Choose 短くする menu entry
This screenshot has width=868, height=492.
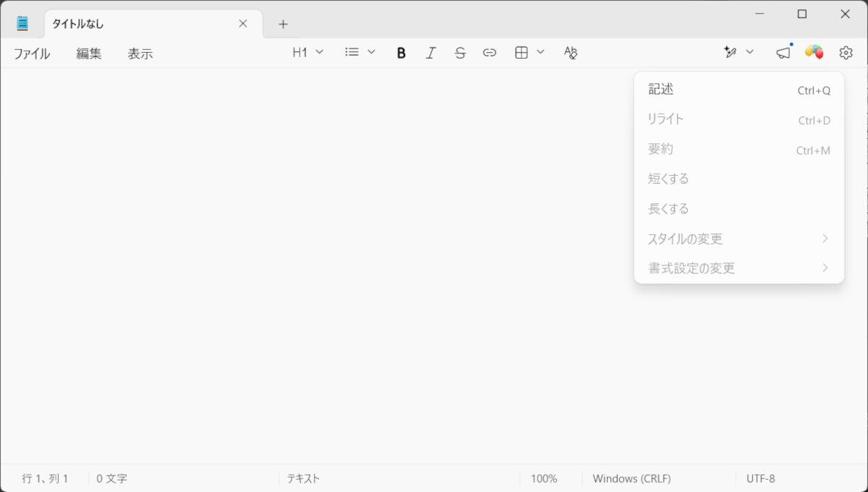(x=739, y=179)
